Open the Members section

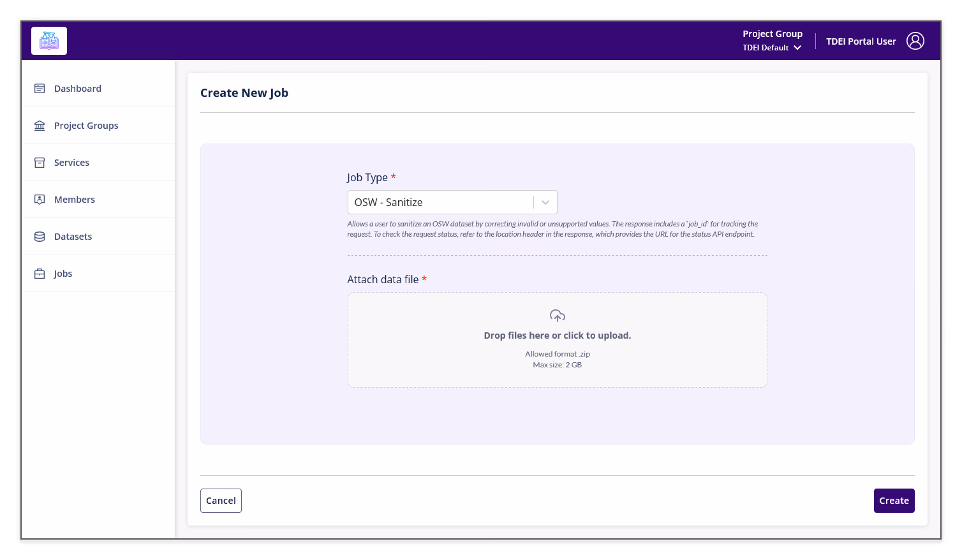[x=98, y=200]
